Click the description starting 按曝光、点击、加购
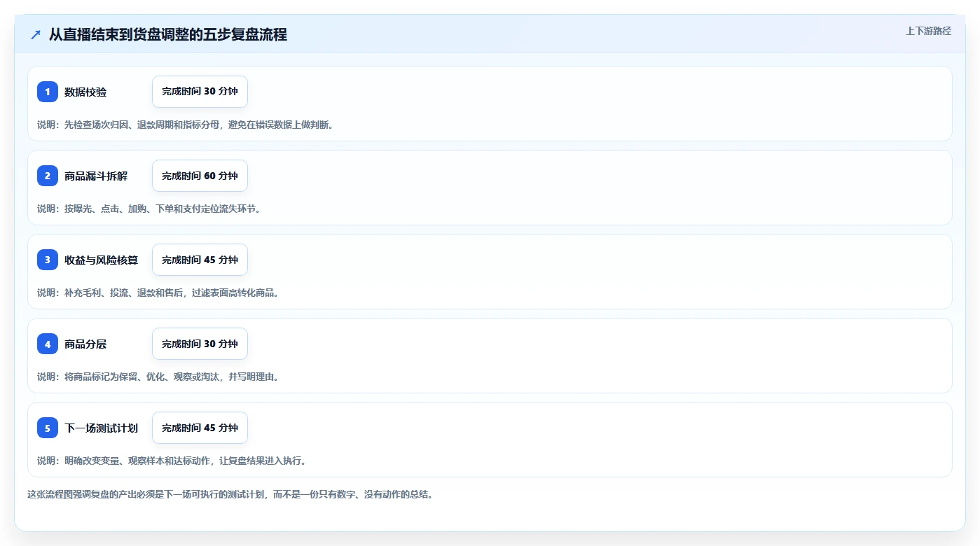The height and width of the screenshot is (546, 980). pyautogui.click(x=149, y=209)
